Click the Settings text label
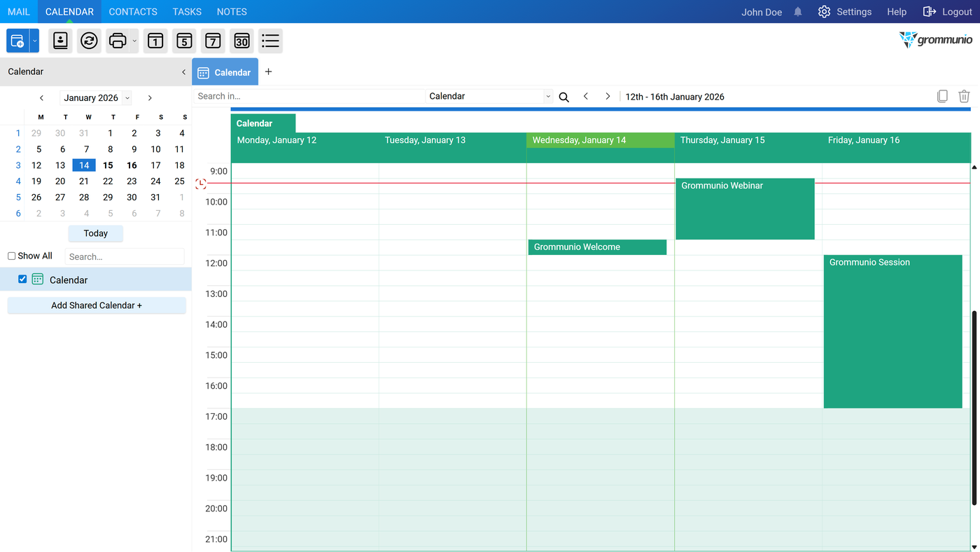This screenshot has height=552, width=980. (854, 12)
